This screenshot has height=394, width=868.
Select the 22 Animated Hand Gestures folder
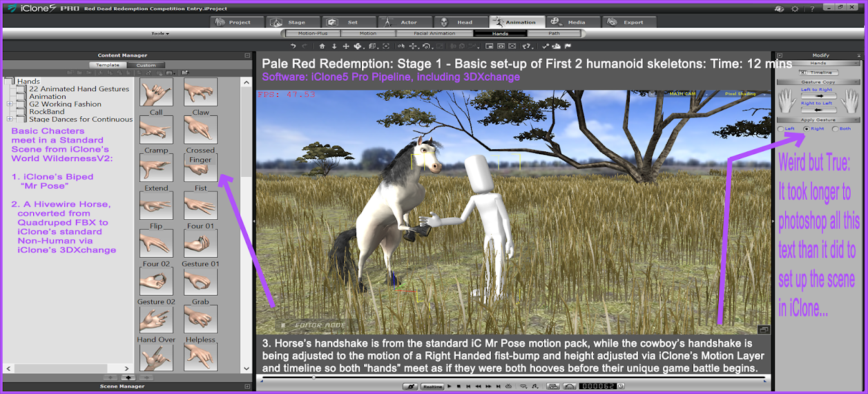coord(79,89)
